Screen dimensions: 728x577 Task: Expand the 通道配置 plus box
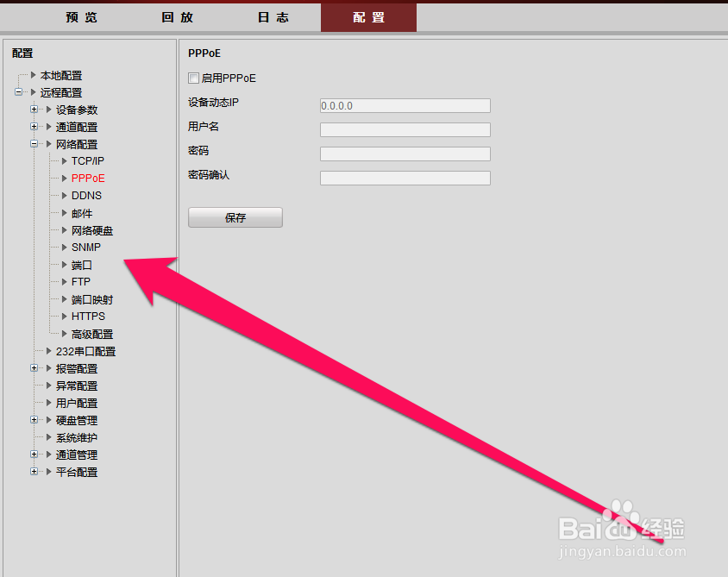tap(34, 126)
